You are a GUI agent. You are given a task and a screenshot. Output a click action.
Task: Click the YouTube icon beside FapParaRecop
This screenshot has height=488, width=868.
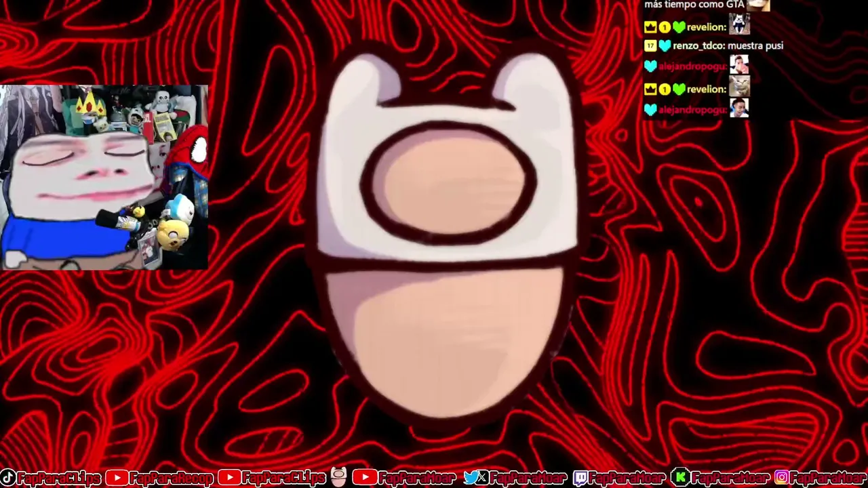tap(116, 479)
